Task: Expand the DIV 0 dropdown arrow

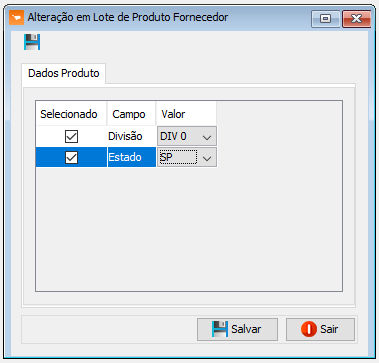Action: pyautogui.click(x=207, y=137)
